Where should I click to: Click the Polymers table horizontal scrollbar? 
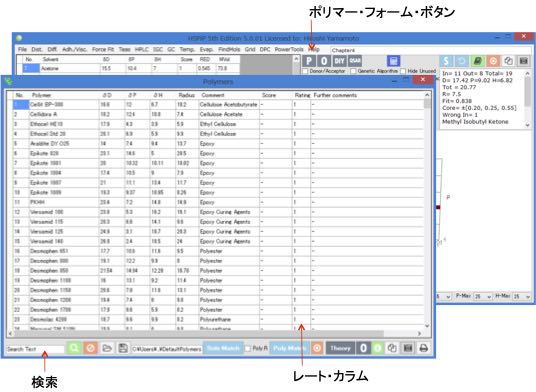point(215,333)
